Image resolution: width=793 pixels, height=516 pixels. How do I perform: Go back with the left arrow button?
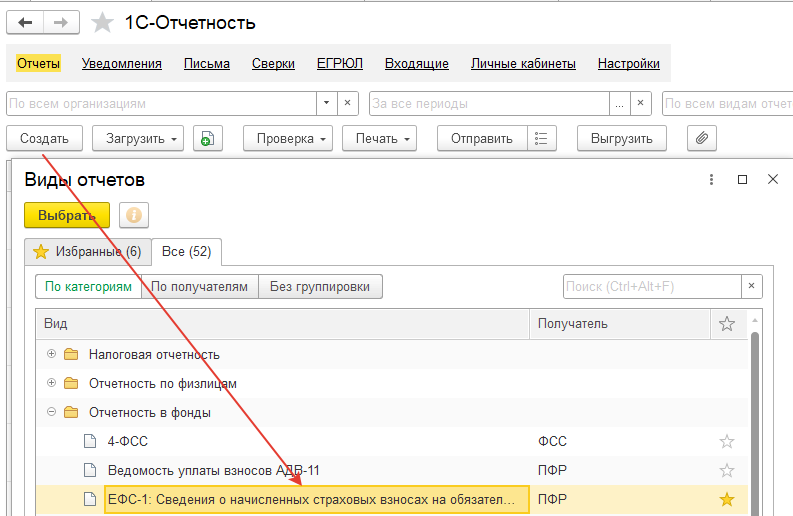25,22
